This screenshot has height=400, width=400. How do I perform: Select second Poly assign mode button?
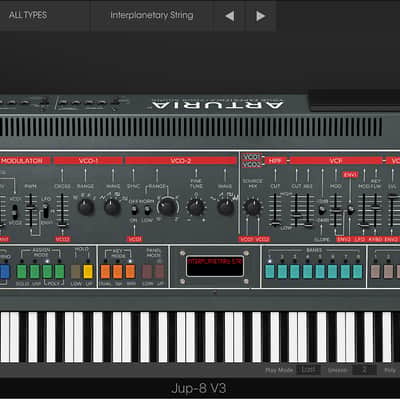point(60,272)
